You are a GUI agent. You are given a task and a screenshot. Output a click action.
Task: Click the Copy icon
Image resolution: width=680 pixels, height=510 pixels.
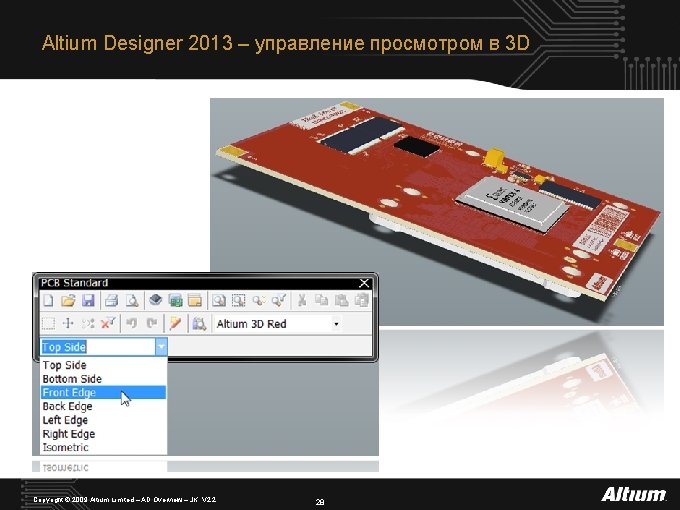coord(321,300)
